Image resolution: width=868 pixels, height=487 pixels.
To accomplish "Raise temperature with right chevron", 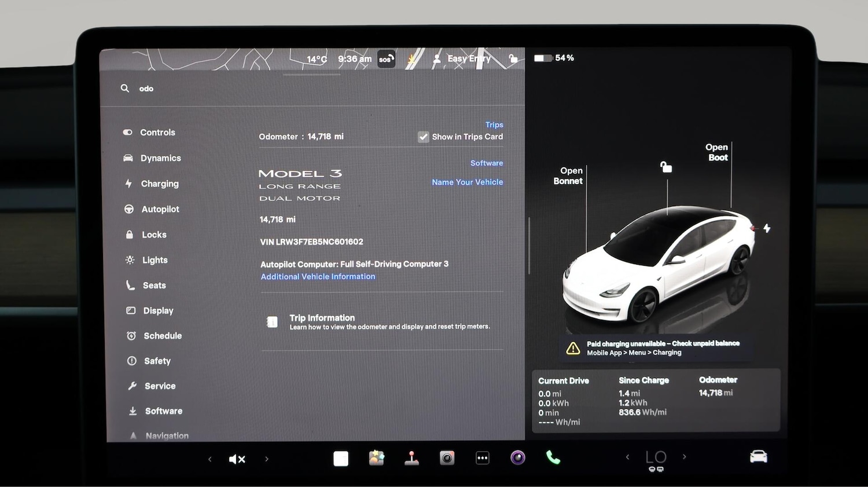I will click(685, 457).
